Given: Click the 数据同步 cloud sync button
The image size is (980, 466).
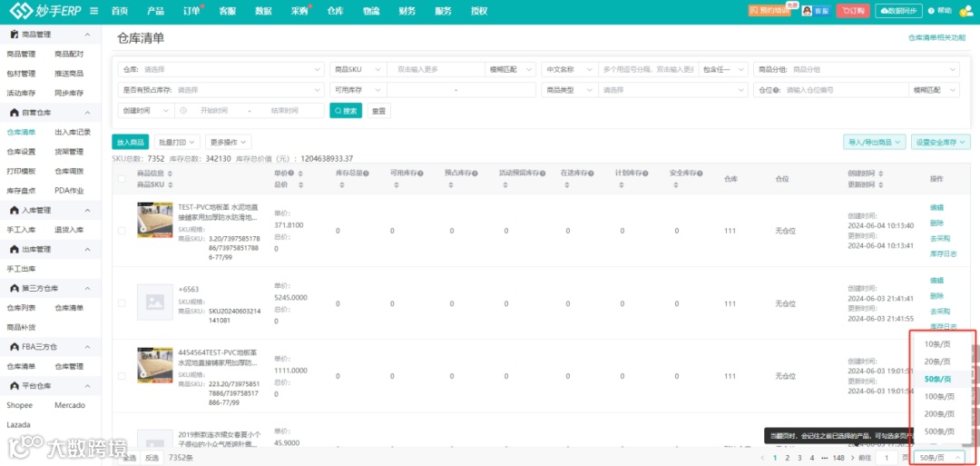Looking at the screenshot, I should pyautogui.click(x=898, y=11).
